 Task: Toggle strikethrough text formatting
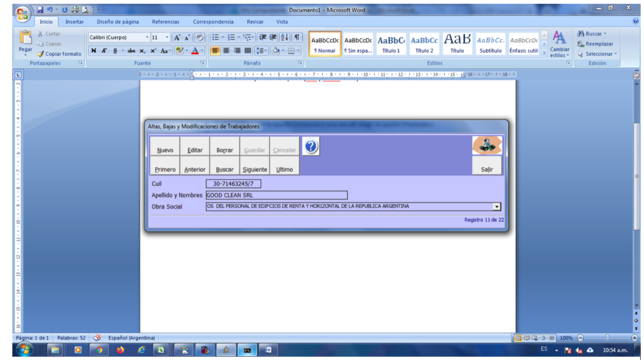[131, 51]
